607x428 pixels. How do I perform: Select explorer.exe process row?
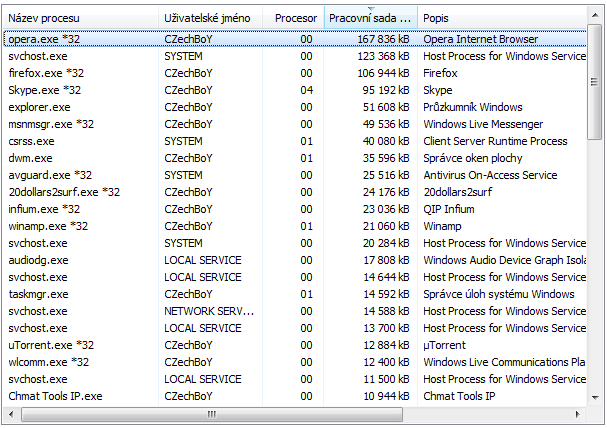coord(295,107)
